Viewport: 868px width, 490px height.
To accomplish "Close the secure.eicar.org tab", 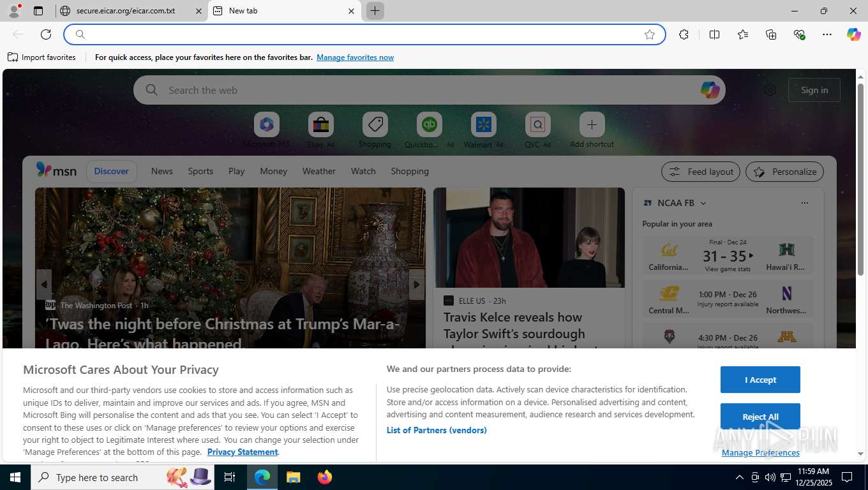I will (198, 11).
